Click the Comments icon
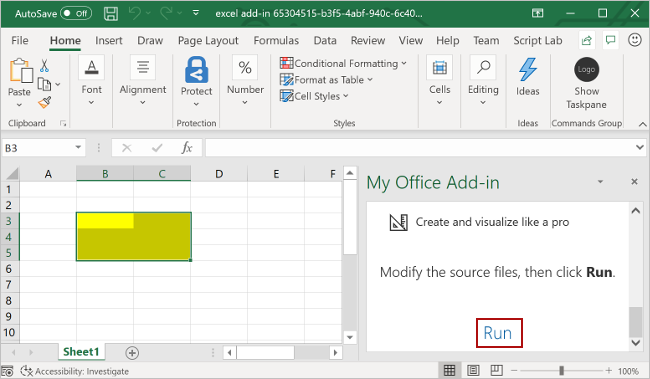The image size is (650, 379). (x=610, y=40)
